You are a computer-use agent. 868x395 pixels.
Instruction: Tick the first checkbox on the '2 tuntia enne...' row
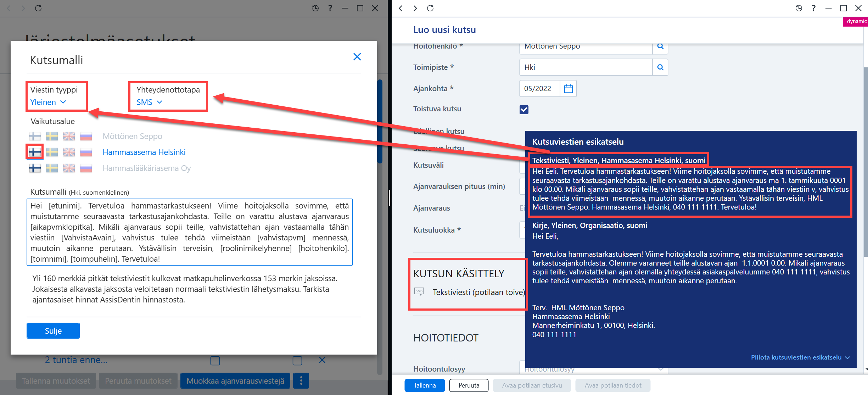pyautogui.click(x=215, y=361)
